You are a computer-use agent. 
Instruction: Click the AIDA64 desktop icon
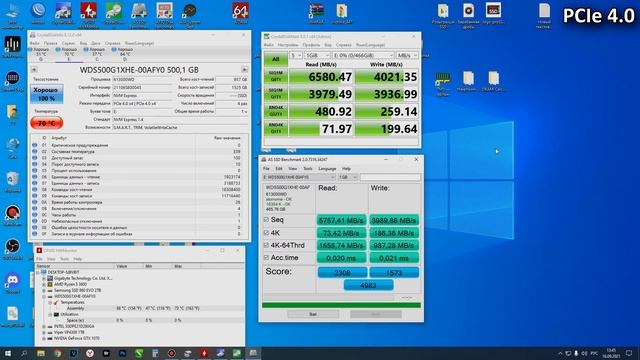[240, 13]
